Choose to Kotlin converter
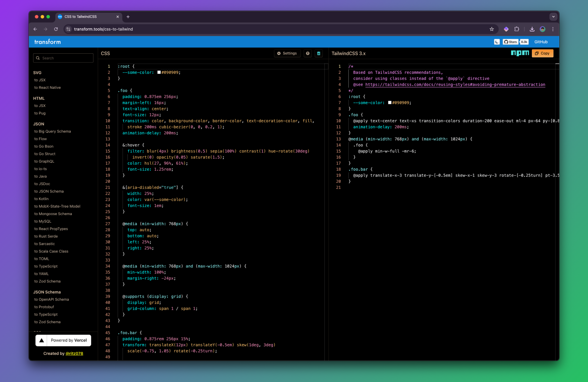The height and width of the screenshot is (382, 588). coord(41,199)
